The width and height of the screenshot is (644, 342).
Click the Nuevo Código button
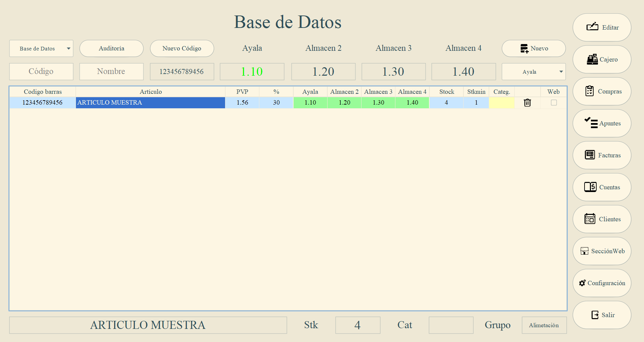(x=182, y=48)
